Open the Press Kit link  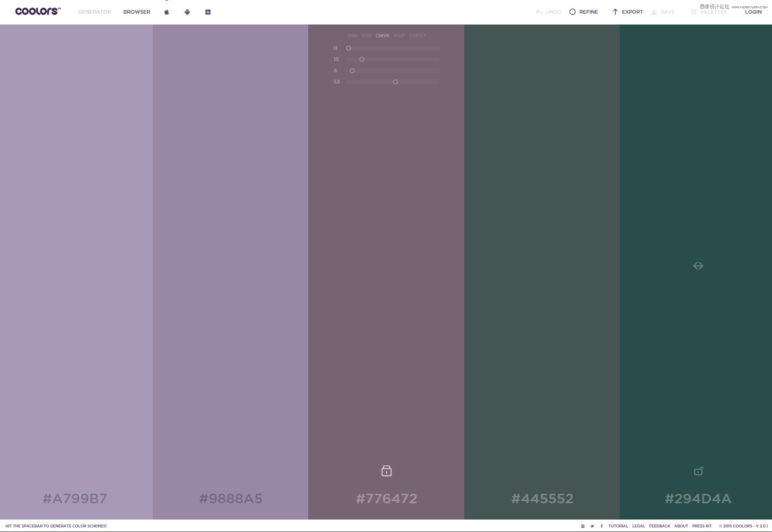[702, 526]
